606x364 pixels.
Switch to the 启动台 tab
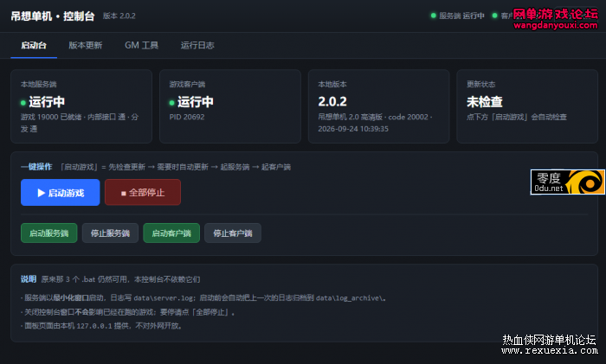pyautogui.click(x=34, y=46)
